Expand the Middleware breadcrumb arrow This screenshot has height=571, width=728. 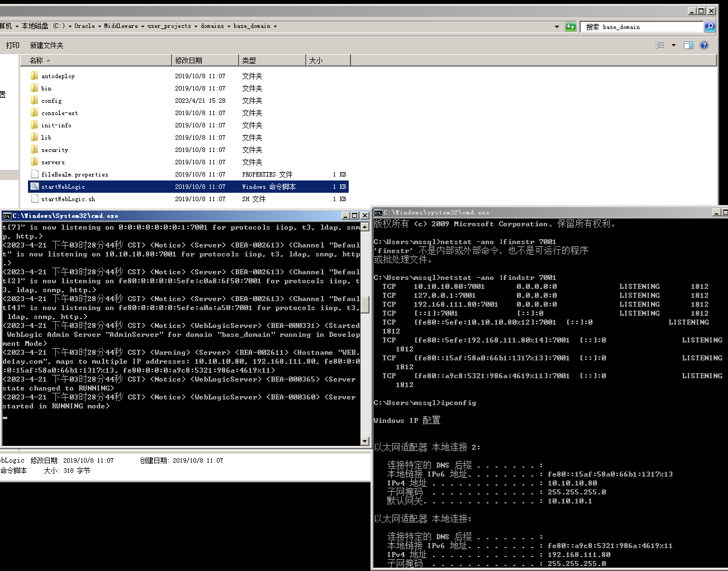coord(142,26)
